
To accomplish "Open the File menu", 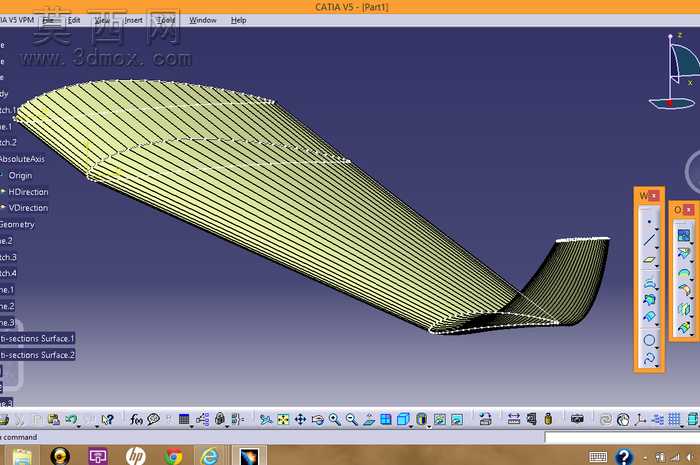I will pyautogui.click(x=48, y=20).
